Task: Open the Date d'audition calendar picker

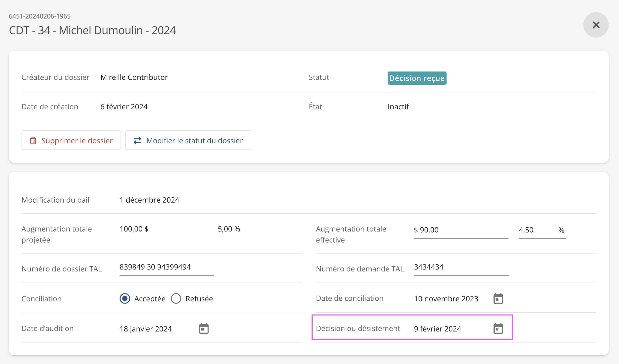Action: click(x=204, y=329)
